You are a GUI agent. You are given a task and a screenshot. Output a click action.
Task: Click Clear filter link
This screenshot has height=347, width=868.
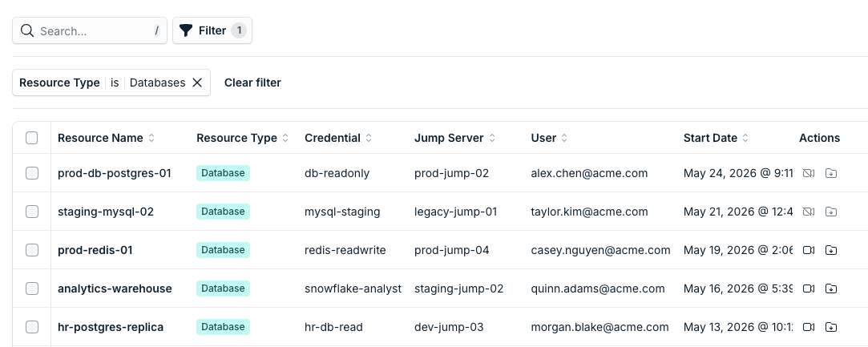click(252, 83)
